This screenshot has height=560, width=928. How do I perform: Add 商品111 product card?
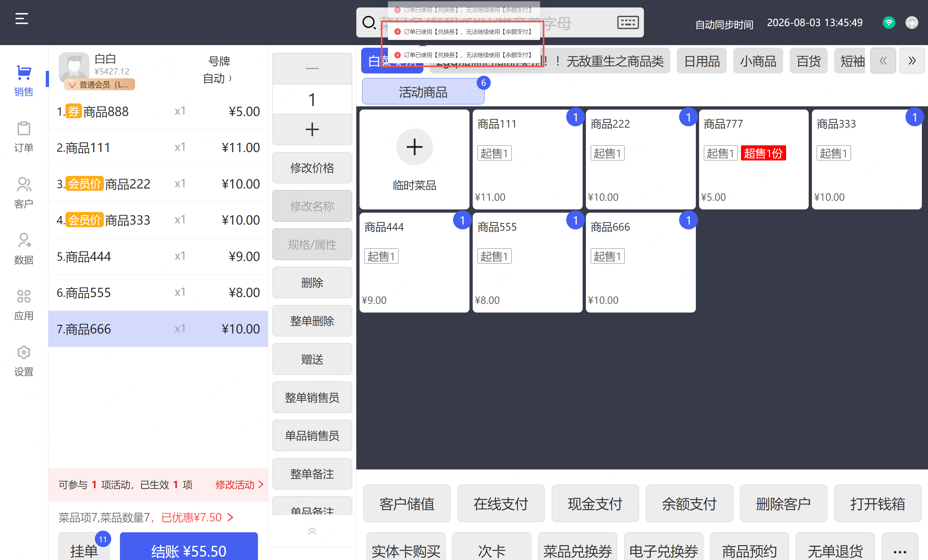[527, 159]
